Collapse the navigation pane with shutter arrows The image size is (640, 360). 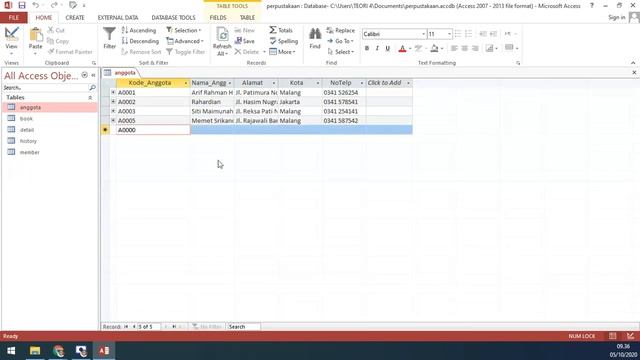pyautogui.click(x=93, y=76)
